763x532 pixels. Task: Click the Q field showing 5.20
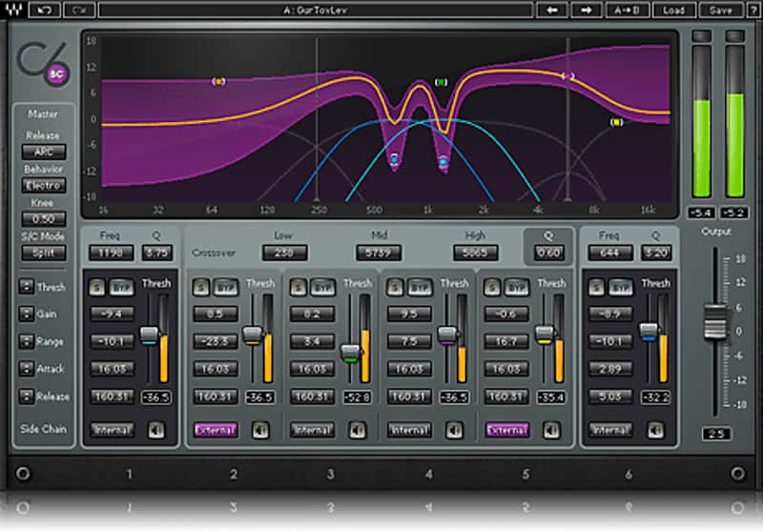(x=656, y=253)
